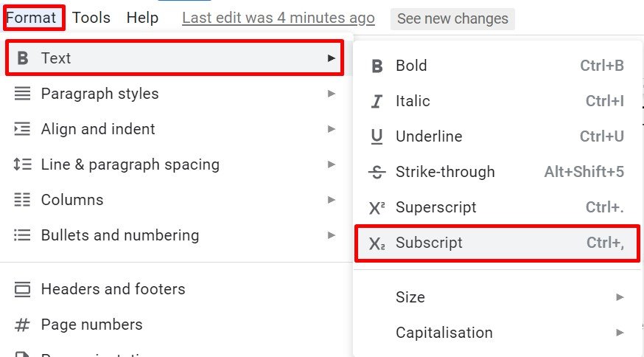The width and height of the screenshot is (644, 357).
Task: Expand Bullets and numbering submenu arrow
Action: (332, 235)
